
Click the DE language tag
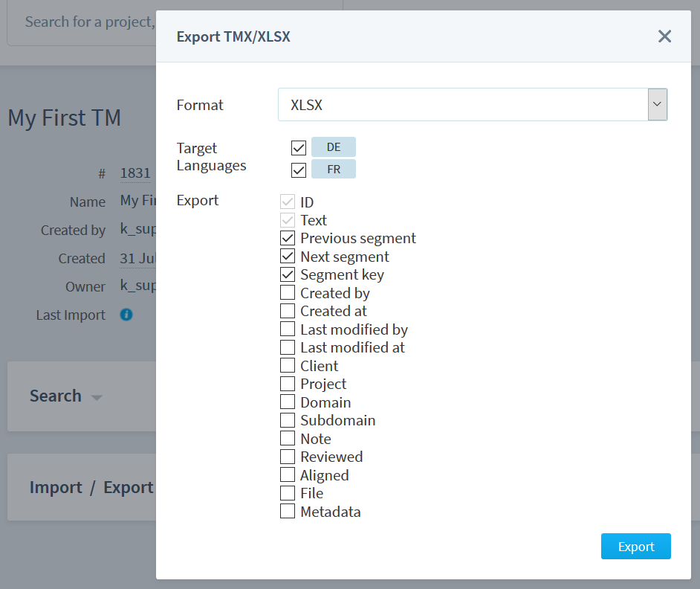334,147
